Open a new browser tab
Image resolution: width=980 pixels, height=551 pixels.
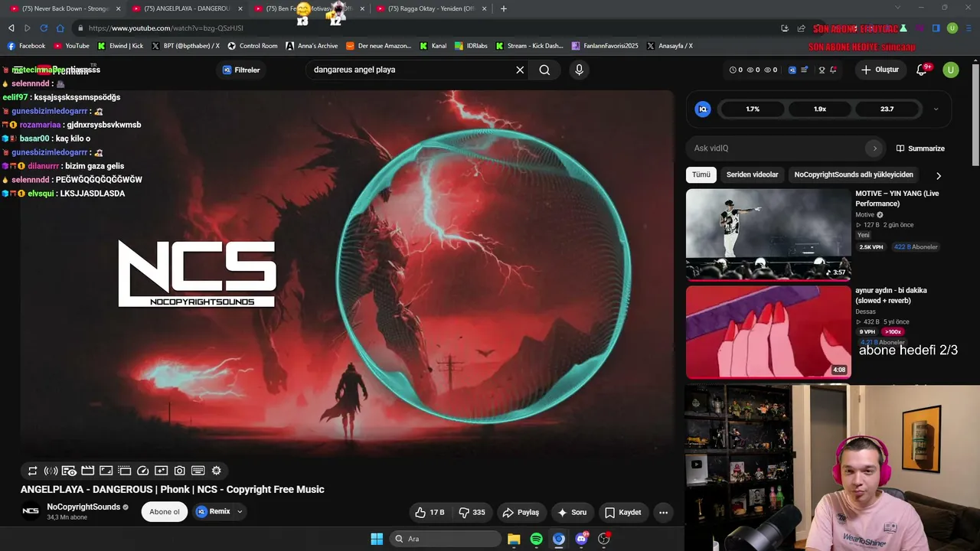pos(503,8)
